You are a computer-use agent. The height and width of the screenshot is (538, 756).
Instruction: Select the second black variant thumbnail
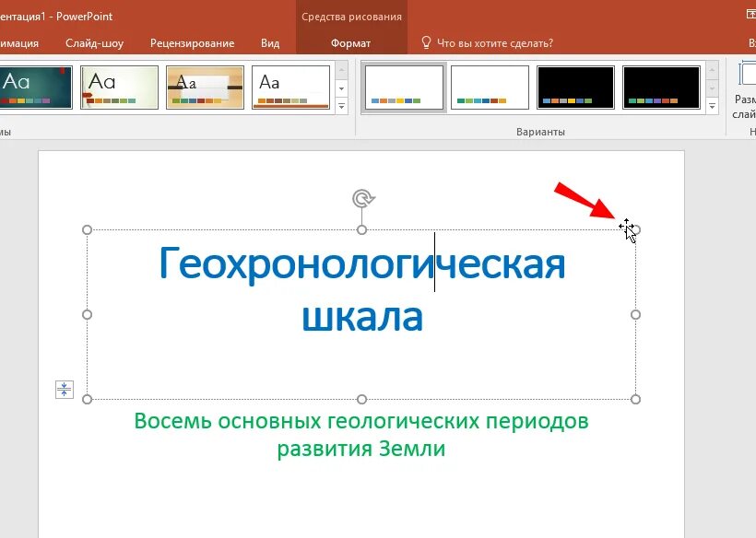[662, 88]
